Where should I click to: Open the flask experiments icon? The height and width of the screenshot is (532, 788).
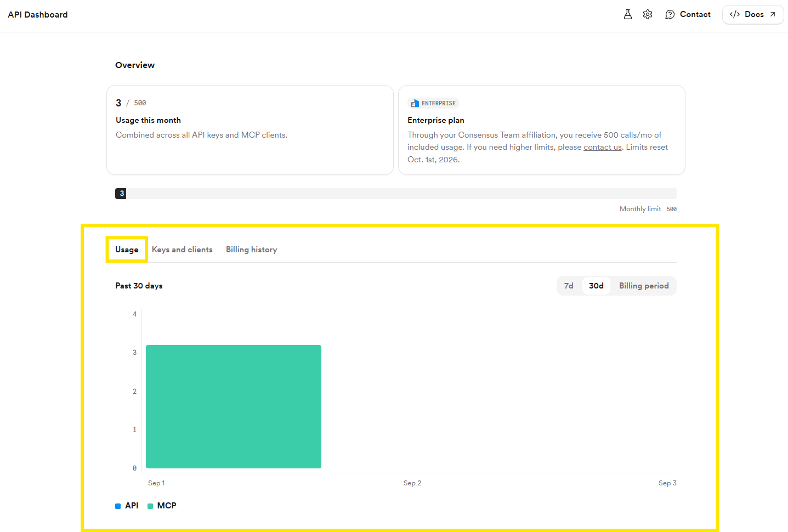click(x=628, y=14)
